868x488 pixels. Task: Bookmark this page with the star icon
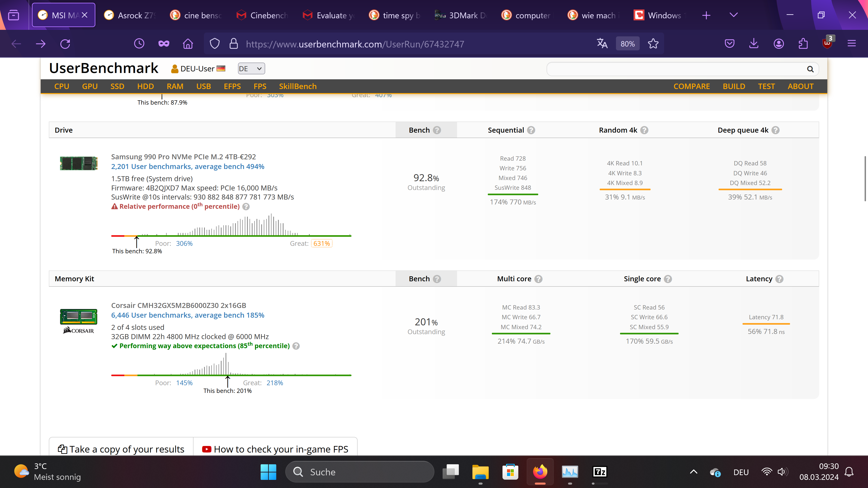[653, 44]
